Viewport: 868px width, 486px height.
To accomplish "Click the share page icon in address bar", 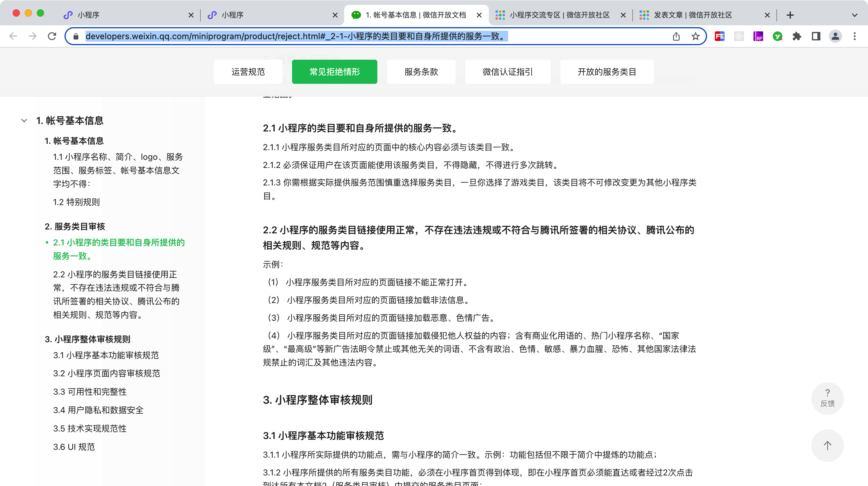I will 676,36.
